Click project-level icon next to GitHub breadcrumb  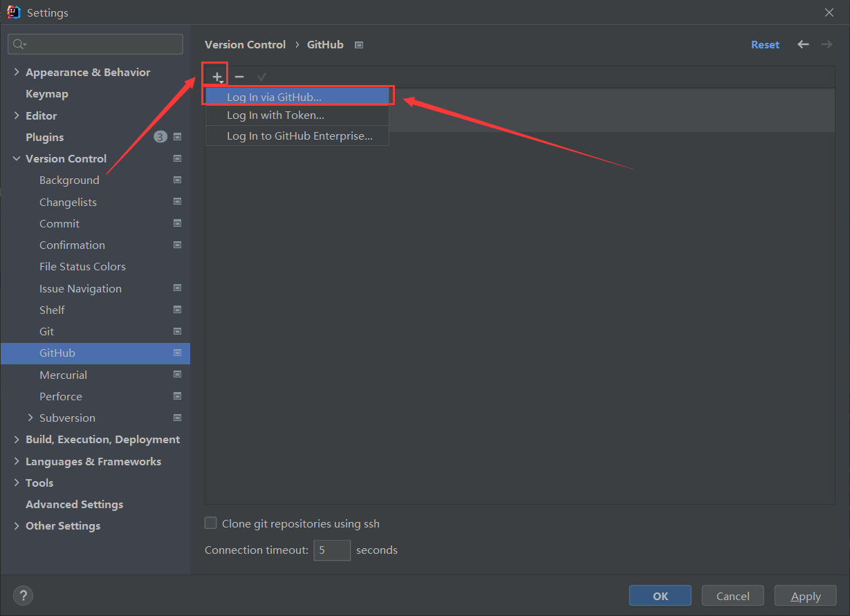pos(359,45)
